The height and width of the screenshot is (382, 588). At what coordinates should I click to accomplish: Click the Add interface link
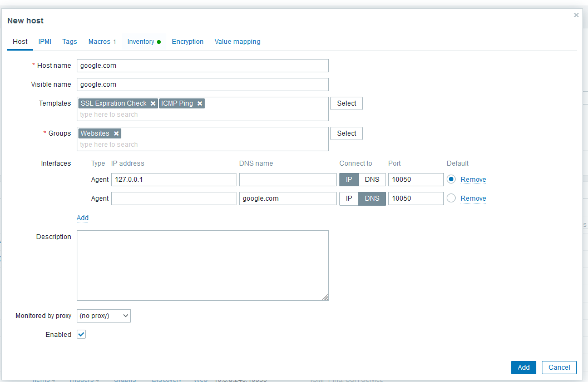point(82,218)
